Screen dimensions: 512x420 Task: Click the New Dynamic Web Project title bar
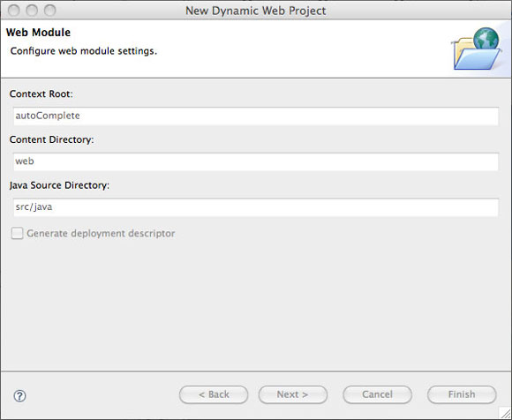tap(256, 11)
